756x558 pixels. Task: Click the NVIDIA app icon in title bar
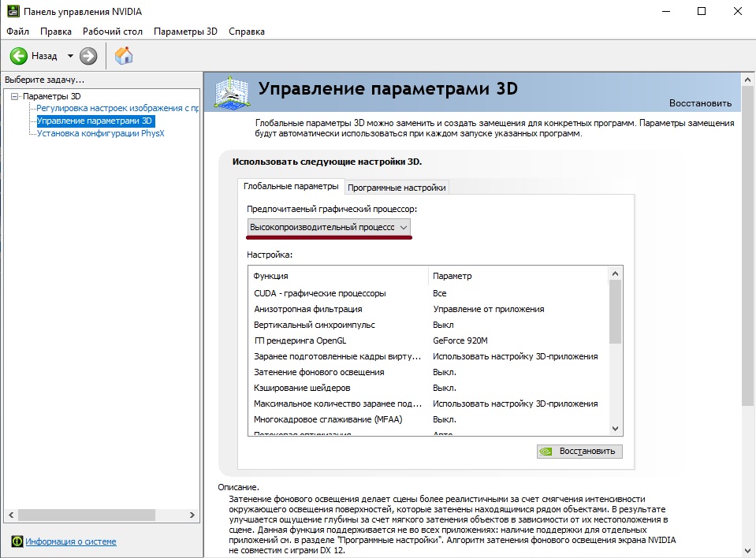point(13,11)
